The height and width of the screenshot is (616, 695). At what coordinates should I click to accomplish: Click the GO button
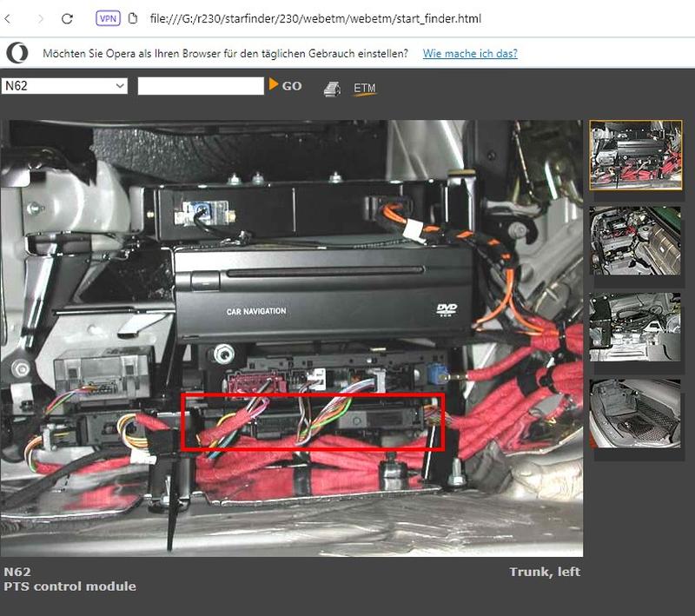[x=292, y=86]
